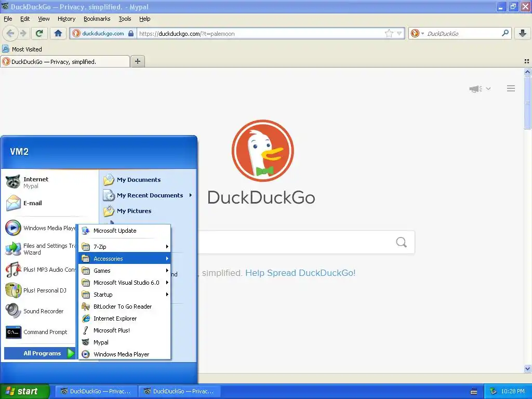Open Sound Recorder

tap(41, 311)
